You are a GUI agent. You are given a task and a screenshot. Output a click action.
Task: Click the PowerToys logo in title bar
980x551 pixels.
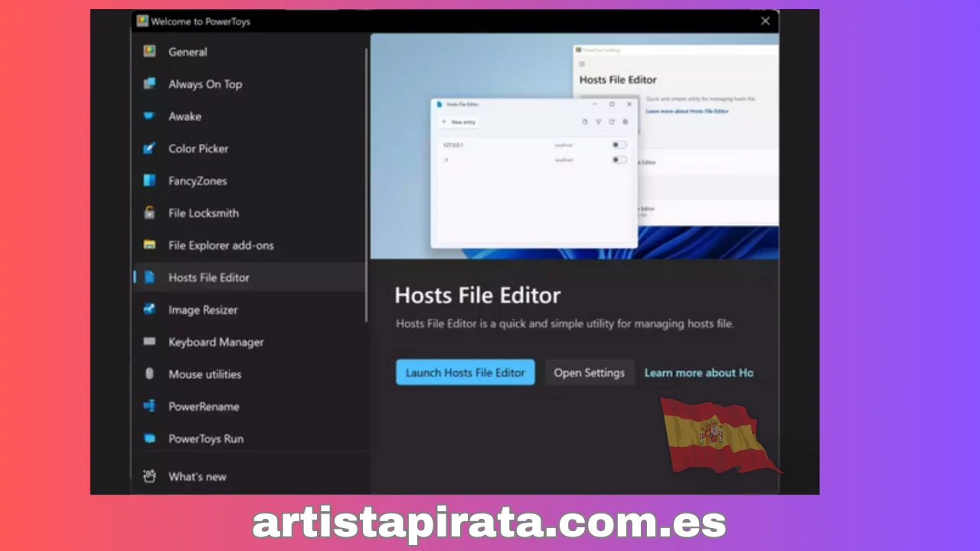pos(142,21)
